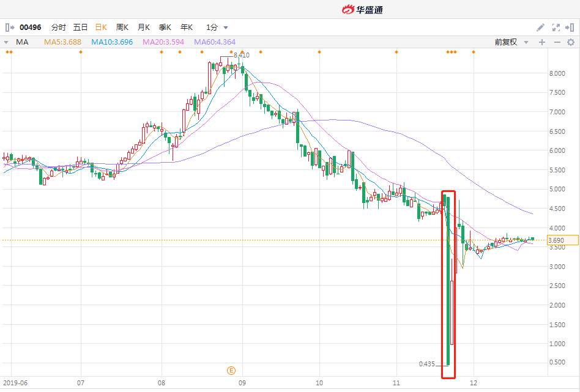Click the orange E earnings marker
580x392 pixels.
231,371
